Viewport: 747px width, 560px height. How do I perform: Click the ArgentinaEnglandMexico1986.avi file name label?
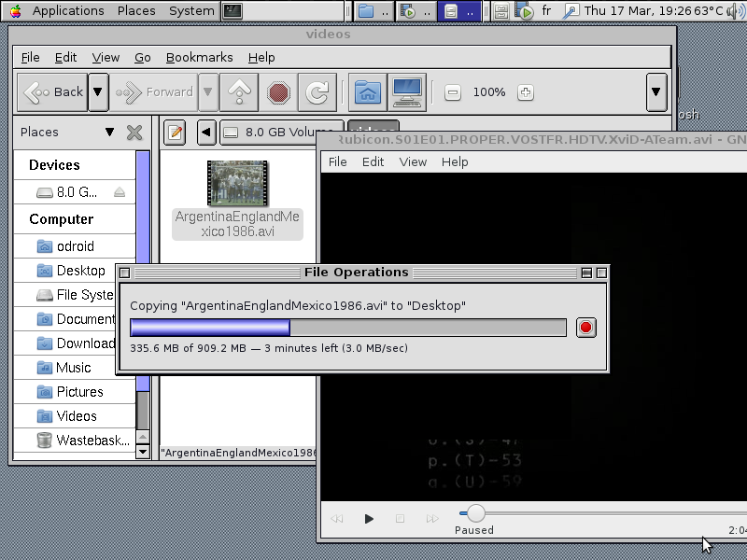coord(237,224)
